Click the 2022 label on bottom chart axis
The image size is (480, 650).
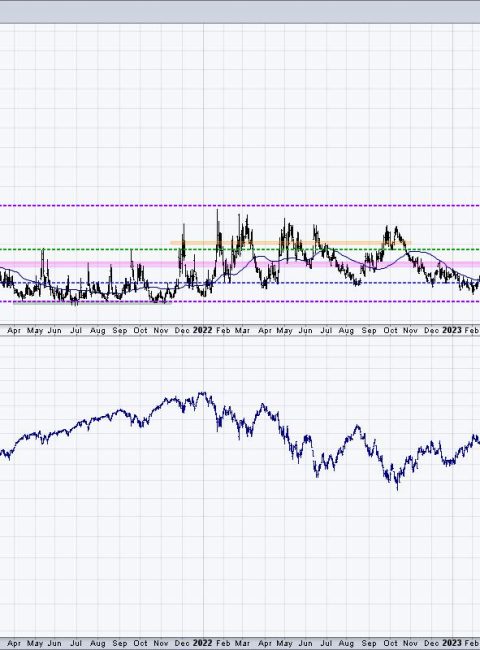(x=203, y=643)
